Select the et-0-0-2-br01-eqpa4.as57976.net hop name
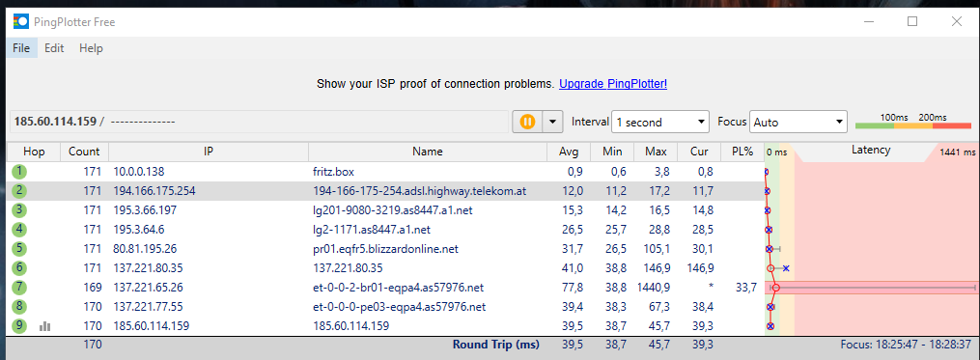The width and height of the screenshot is (980, 360). (x=399, y=288)
